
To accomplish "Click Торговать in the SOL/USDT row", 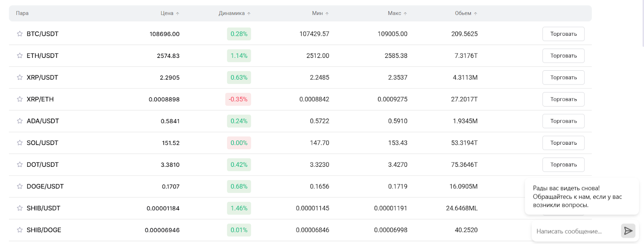I will (563, 143).
